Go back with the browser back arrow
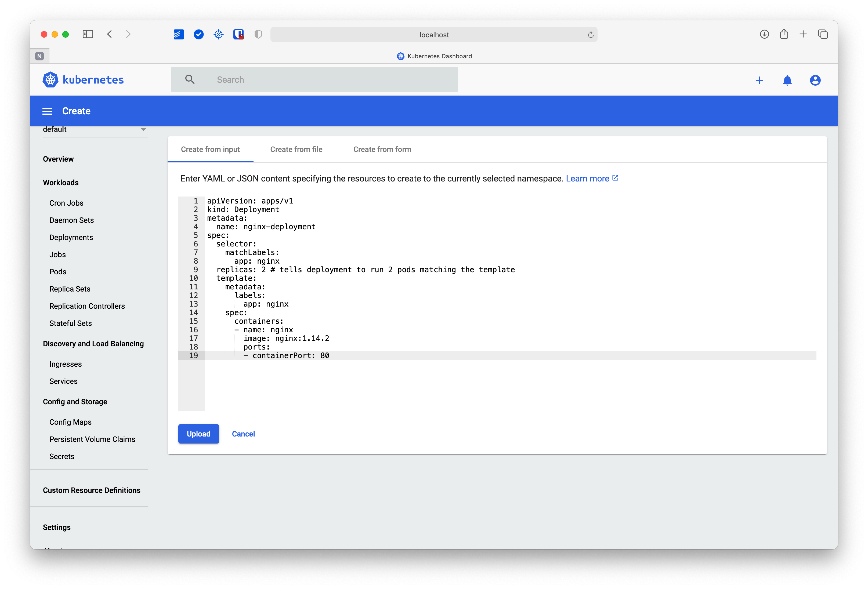The width and height of the screenshot is (868, 589). point(109,34)
